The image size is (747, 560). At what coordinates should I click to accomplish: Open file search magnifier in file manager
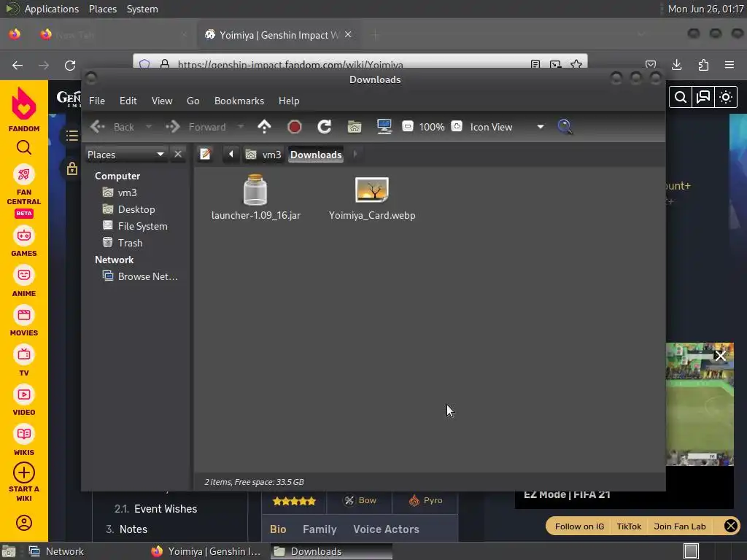565,127
